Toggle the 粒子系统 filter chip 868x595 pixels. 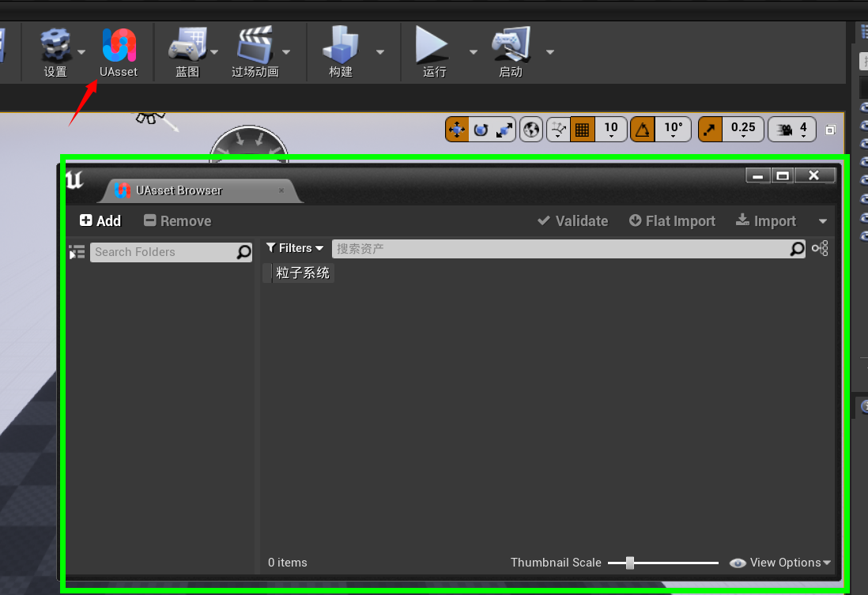[299, 273]
